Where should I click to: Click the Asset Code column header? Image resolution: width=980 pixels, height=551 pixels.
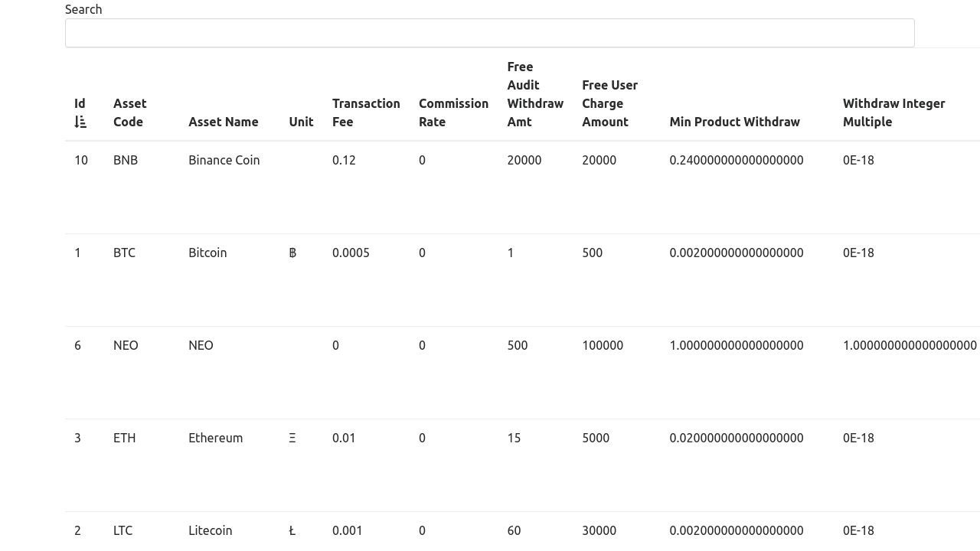point(130,112)
